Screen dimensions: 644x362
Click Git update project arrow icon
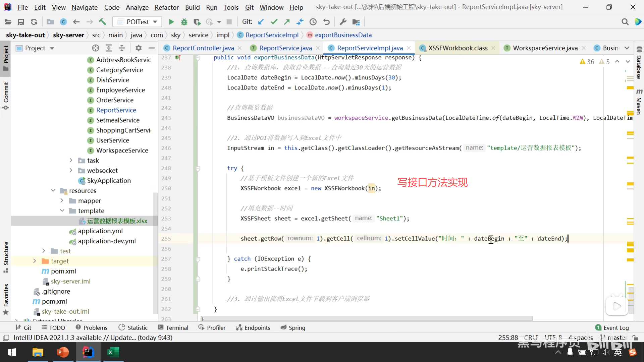point(261,22)
